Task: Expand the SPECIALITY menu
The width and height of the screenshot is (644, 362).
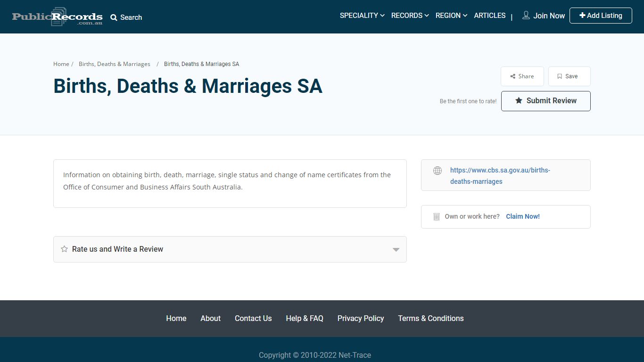Action: click(x=362, y=16)
